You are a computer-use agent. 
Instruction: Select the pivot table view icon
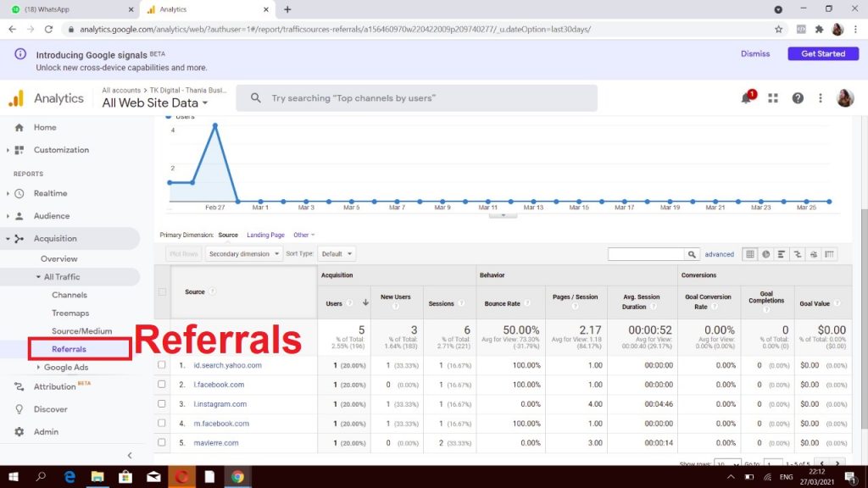click(x=829, y=254)
